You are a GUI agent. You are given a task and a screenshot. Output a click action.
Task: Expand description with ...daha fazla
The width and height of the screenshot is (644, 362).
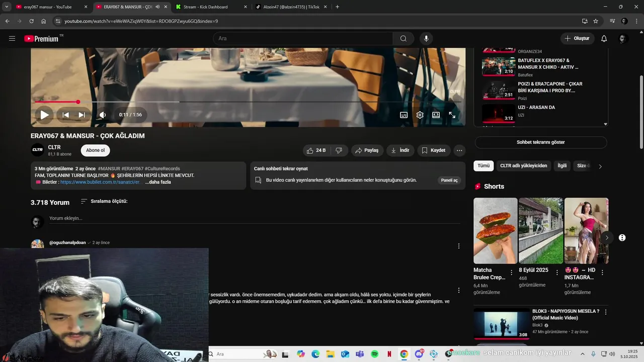pyautogui.click(x=158, y=182)
